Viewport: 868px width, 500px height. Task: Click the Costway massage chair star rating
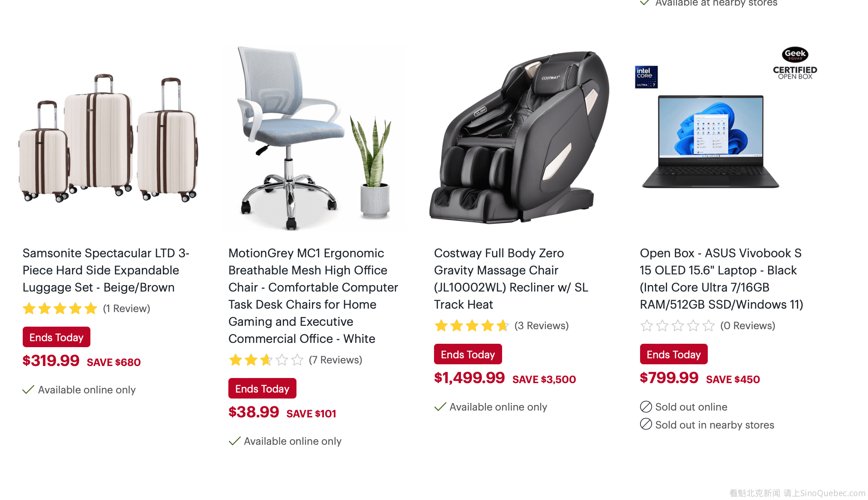pyautogui.click(x=471, y=326)
